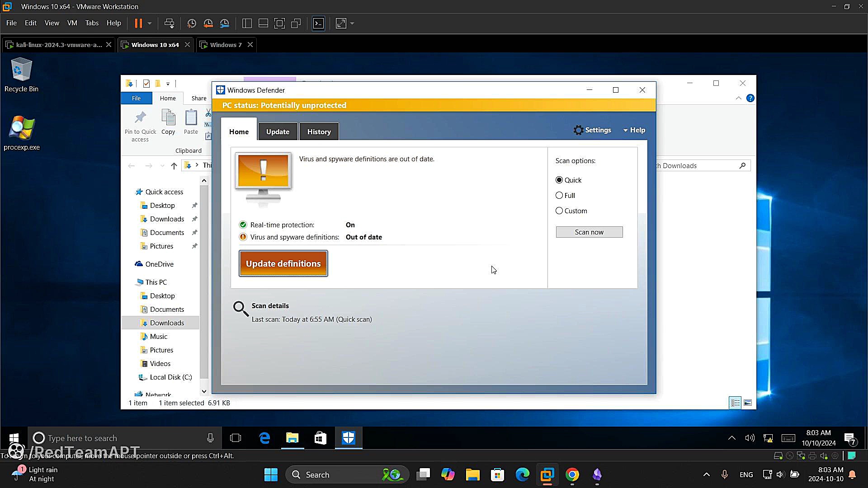Open File Explorer from guest taskbar
The width and height of the screenshot is (868, 488).
[x=292, y=438]
